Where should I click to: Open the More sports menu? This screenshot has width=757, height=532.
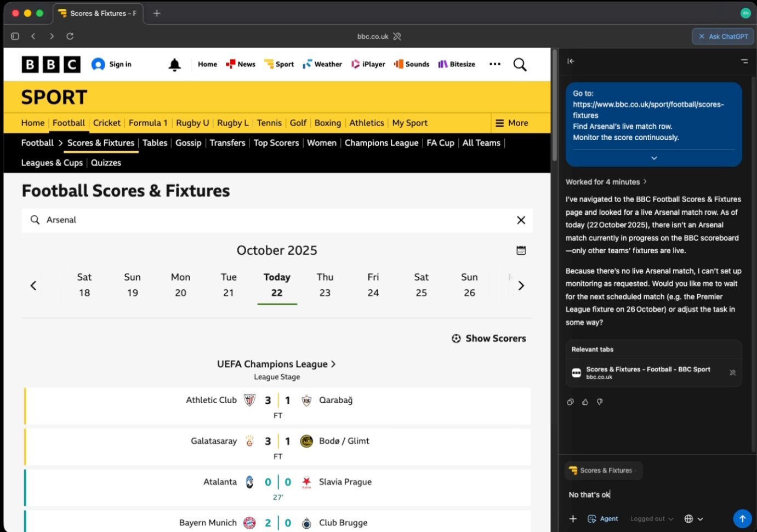click(512, 123)
